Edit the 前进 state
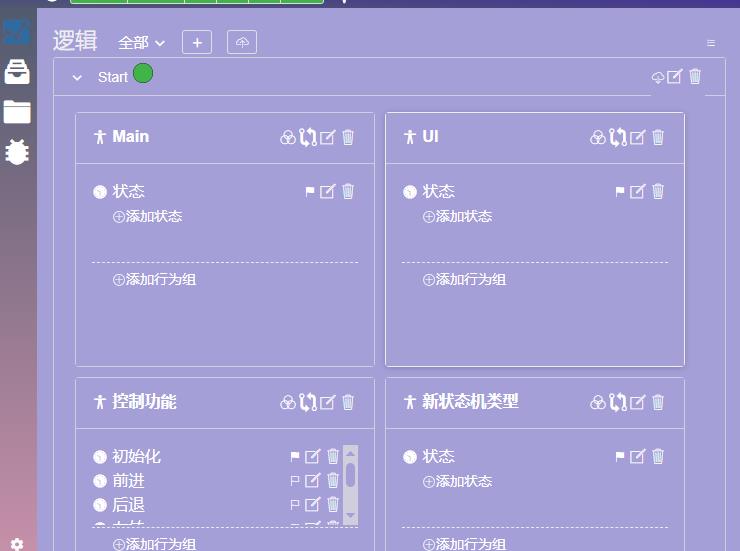740x551 pixels. 312,481
